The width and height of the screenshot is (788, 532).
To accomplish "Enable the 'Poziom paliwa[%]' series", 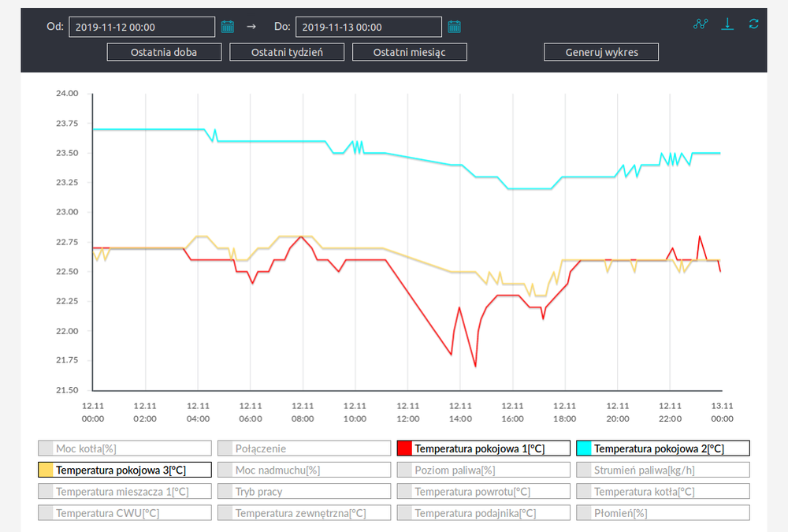I will 483,470.
